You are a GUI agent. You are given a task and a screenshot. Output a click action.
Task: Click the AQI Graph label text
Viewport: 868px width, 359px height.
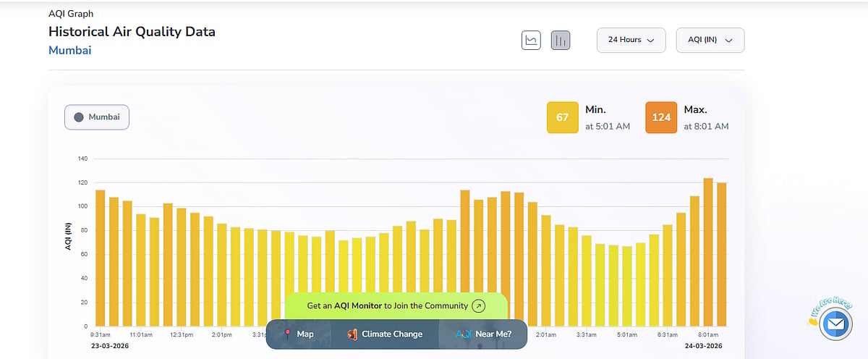(x=71, y=14)
